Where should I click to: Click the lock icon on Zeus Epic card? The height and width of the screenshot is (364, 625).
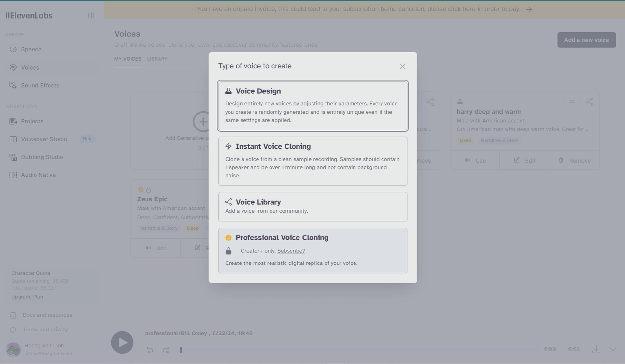click(x=148, y=190)
